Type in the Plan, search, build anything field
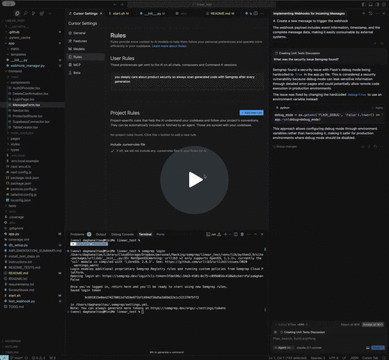Screen dimensions: 389x360 [327, 338]
